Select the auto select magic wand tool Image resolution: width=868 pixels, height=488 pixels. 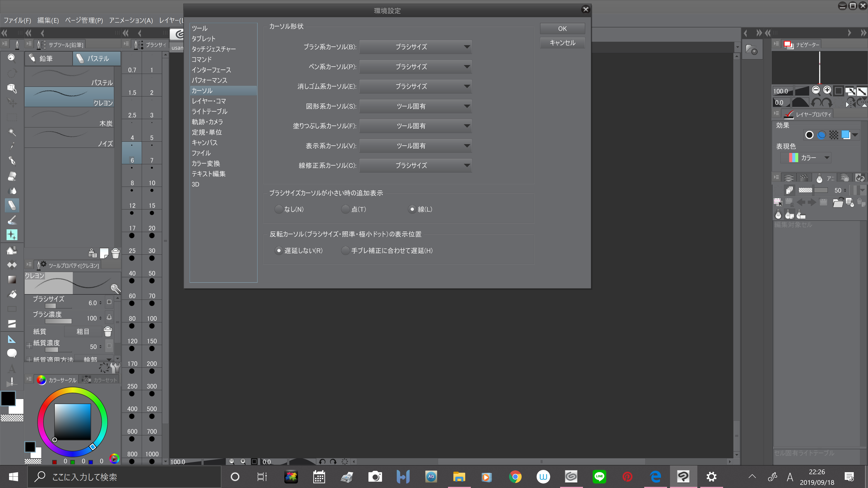[12, 132]
